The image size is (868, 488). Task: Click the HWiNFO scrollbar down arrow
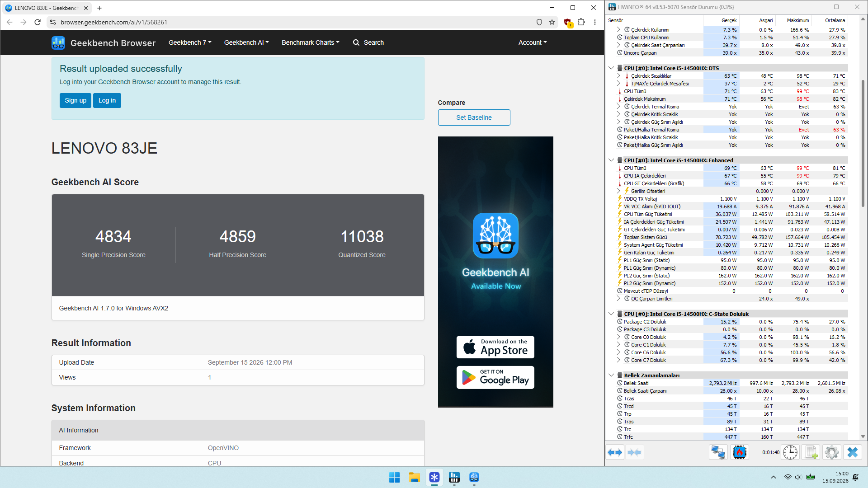pos(863,437)
